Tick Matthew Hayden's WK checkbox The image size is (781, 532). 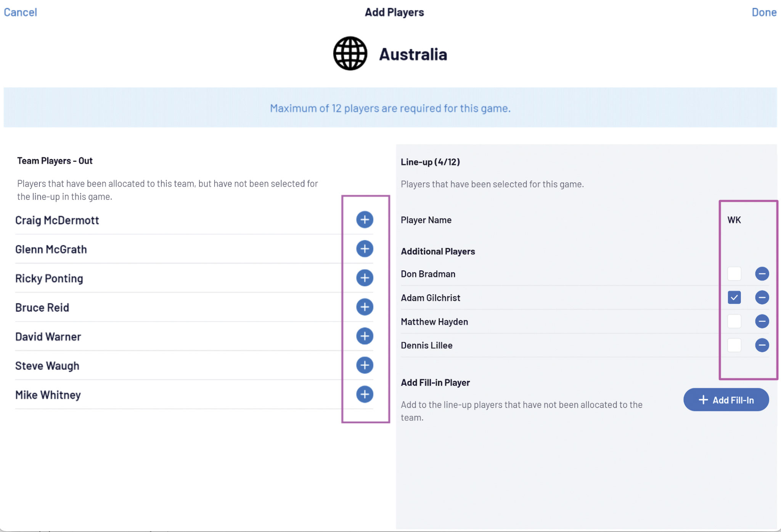pos(734,321)
